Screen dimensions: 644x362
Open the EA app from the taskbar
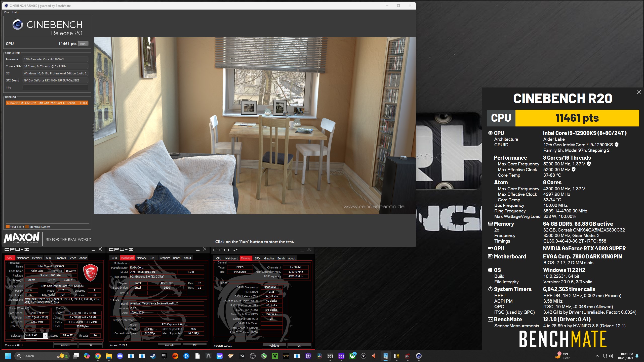pyautogui.click(x=175, y=356)
